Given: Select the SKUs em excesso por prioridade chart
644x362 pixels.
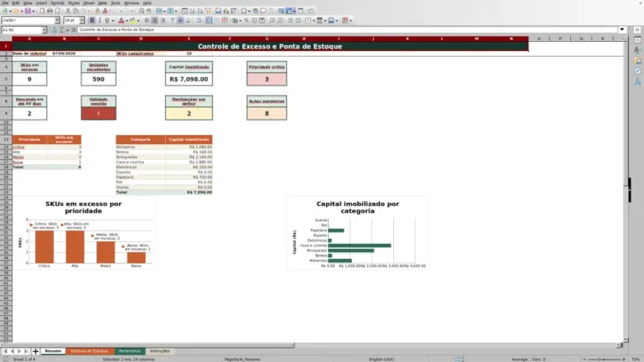Looking at the screenshot, I should [83, 233].
